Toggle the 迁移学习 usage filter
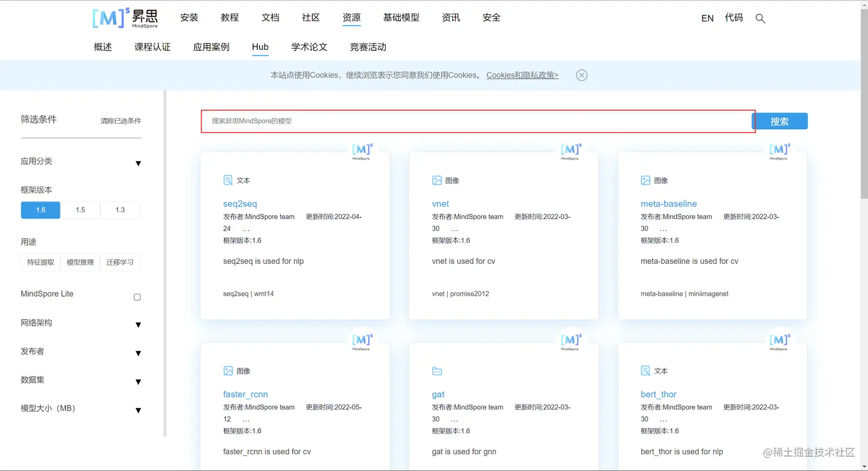This screenshot has height=471, width=868. point(120,262)
